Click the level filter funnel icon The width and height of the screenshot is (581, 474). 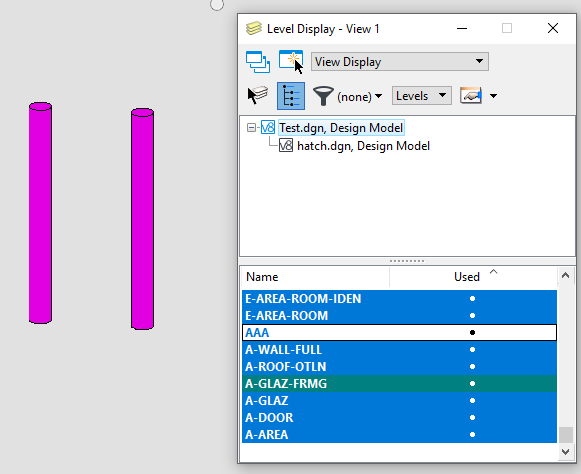323,96
